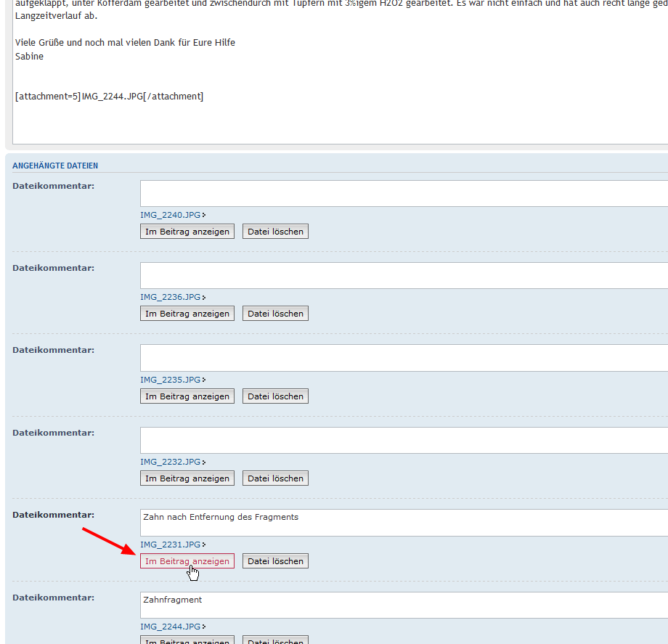The width and height of the screenshot is (668, 644).
Task: Remove the IMG_2235.JPG attachment
Action: (275, 396)
